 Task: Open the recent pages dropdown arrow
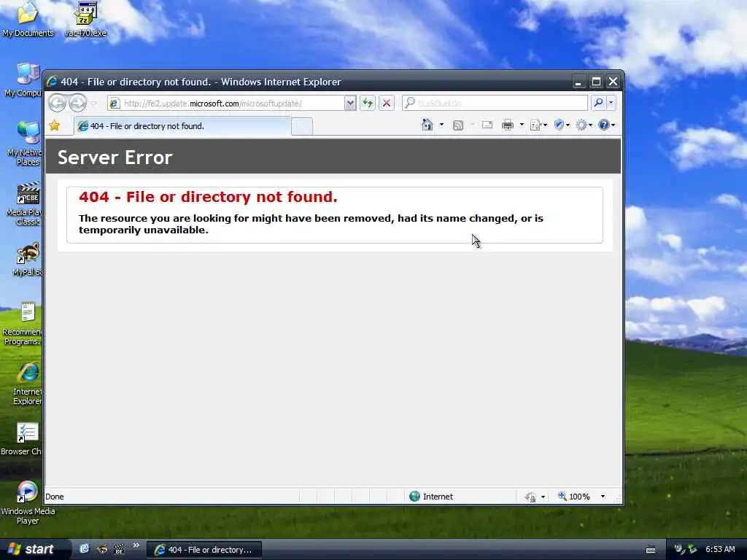coord(93,104)
